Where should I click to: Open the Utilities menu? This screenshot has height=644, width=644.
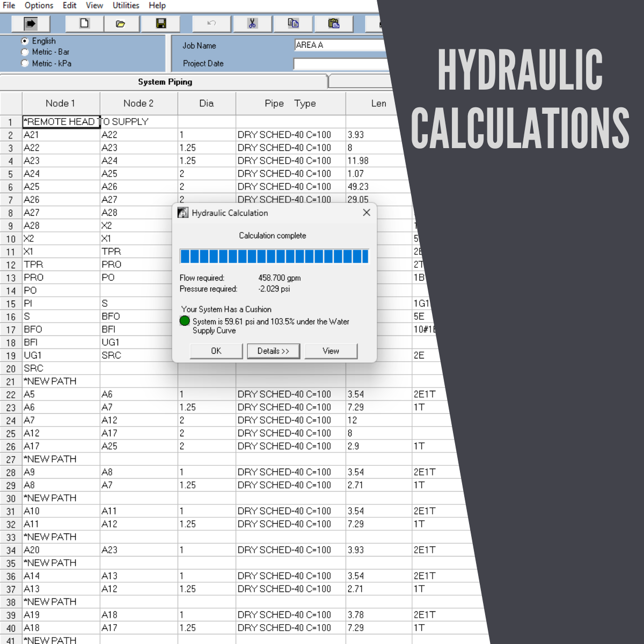click(126, 5)
